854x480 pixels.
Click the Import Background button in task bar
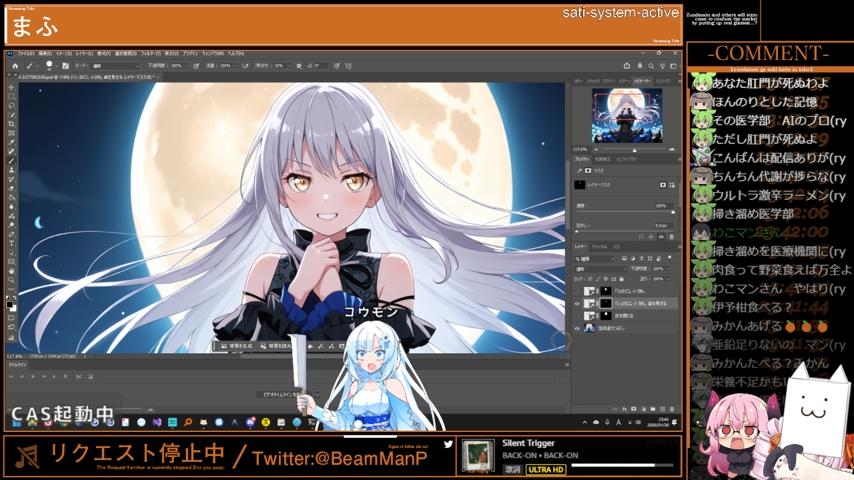point(276,346)
